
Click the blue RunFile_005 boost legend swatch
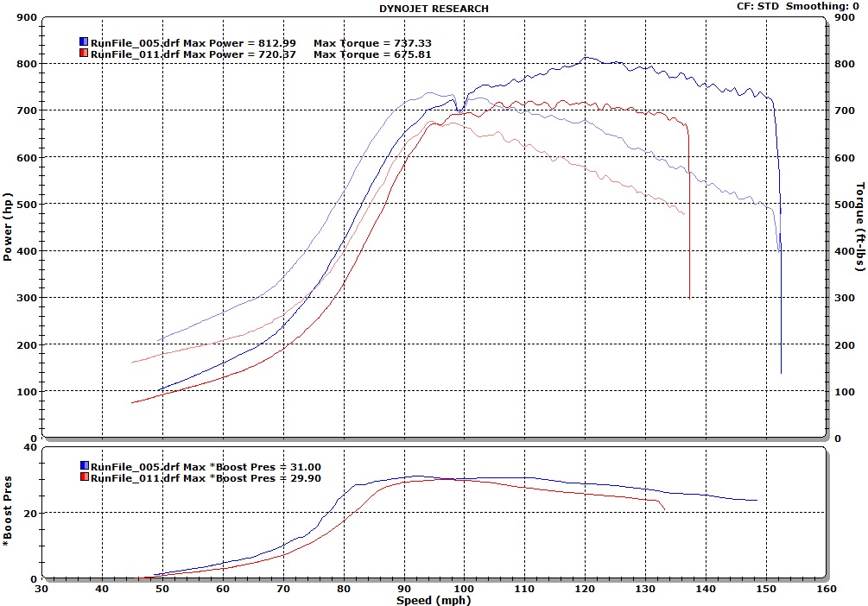click(x=84, y=466)
